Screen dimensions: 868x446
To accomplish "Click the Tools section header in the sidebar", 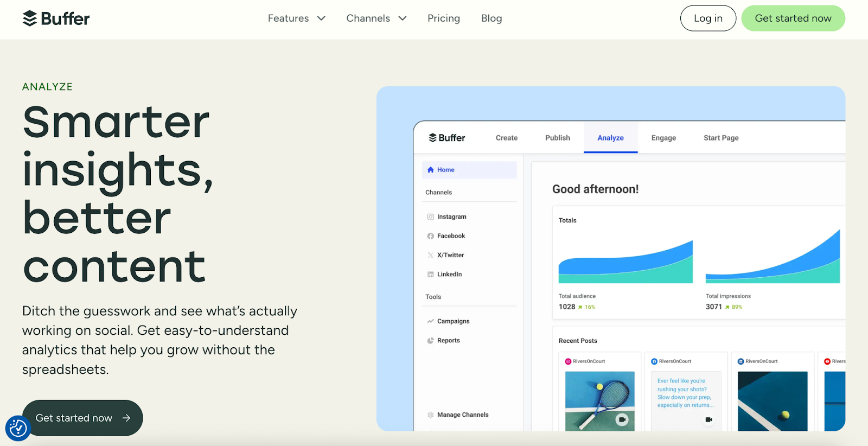I will pos(433,297).
